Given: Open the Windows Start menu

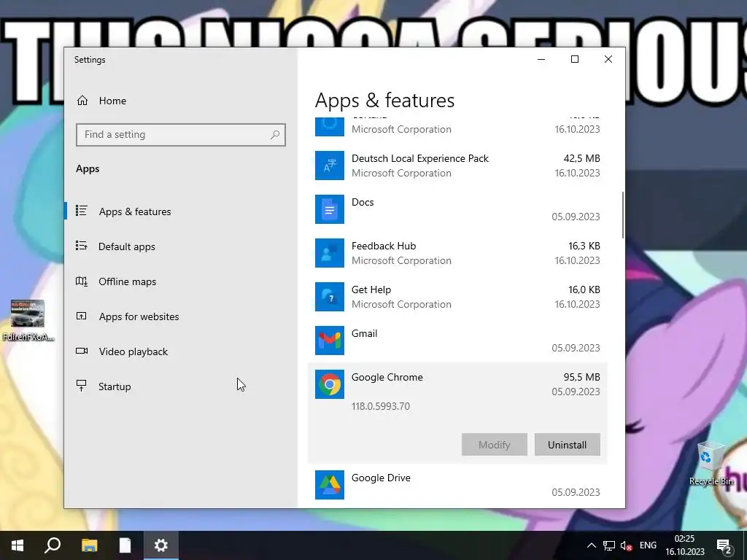Looking at the screenshot, I should (18, 545).
